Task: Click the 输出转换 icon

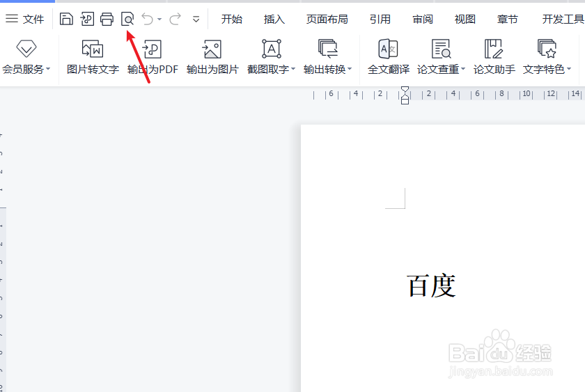Action: [327, 49]
